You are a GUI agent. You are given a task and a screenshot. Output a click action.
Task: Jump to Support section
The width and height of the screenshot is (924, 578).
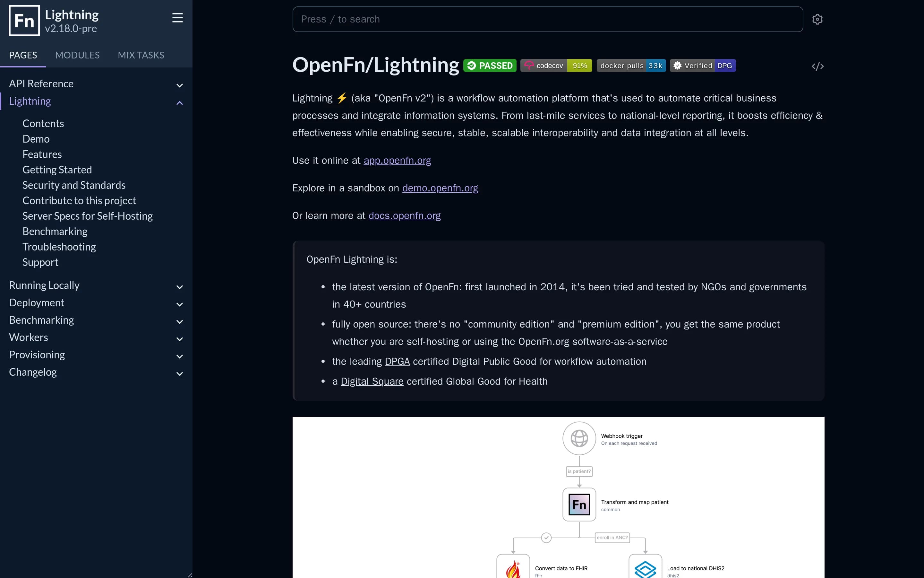coord(40,262)
